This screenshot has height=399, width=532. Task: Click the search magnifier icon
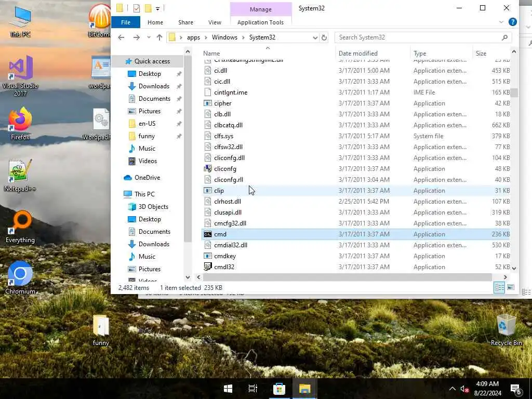pos(504,37)
